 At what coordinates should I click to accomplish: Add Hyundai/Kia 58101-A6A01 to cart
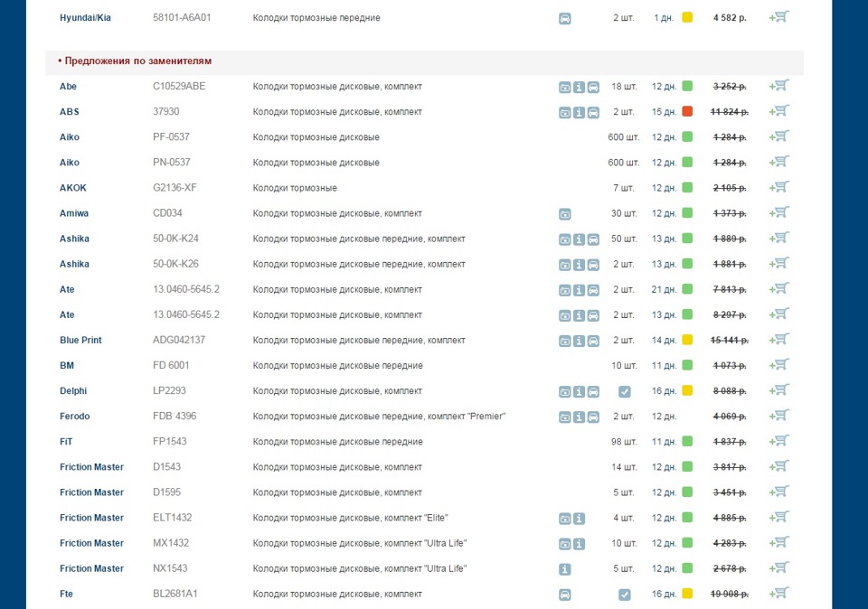tap(778, 16)
